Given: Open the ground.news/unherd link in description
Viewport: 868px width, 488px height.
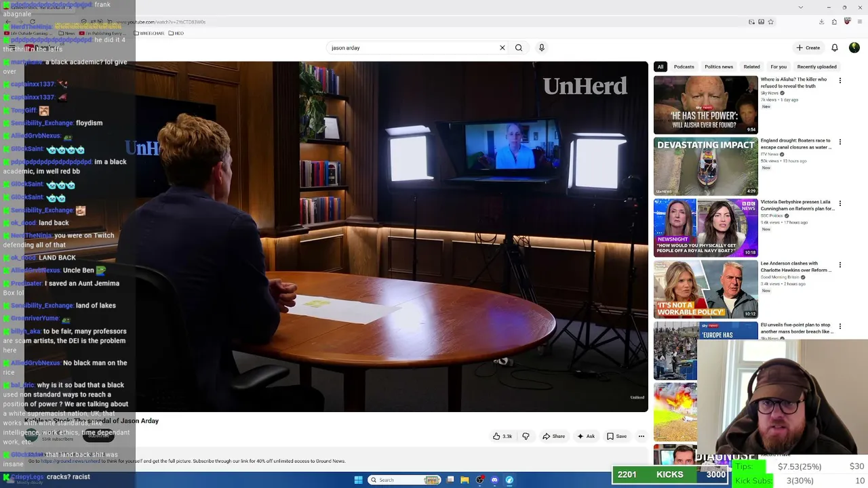Looking at the screenshot, I should (x=71, y=461).
